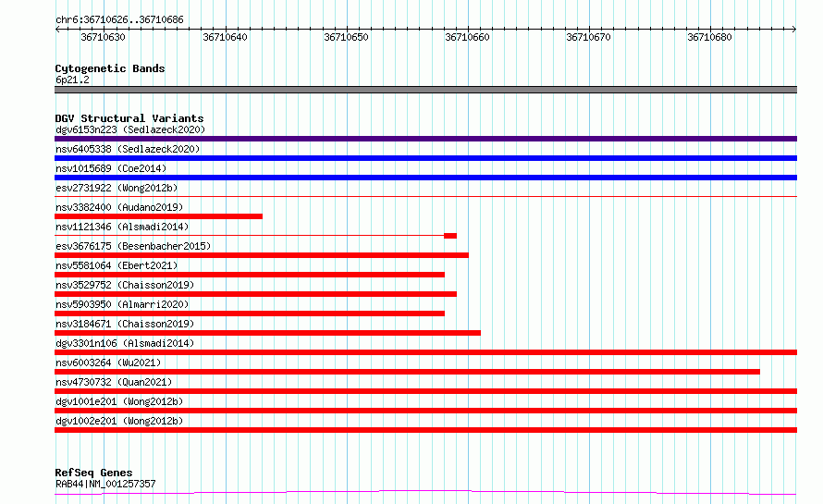
Task: Select the red nsv3184671 variant bar
Action: 267,333
